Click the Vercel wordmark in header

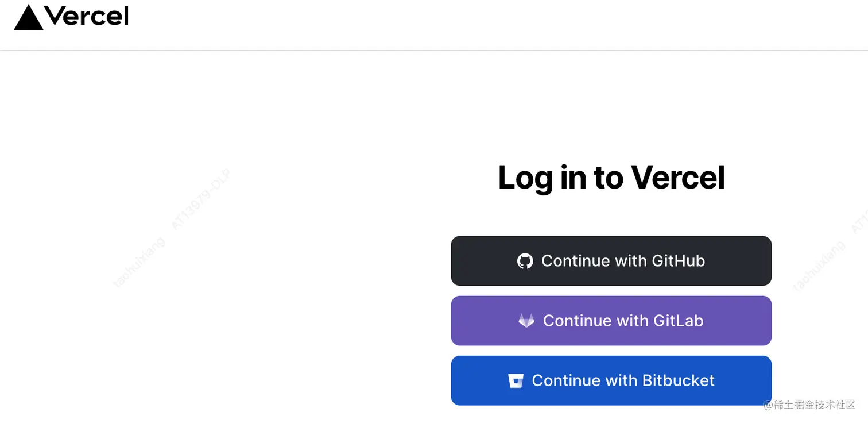click(86, 17)
